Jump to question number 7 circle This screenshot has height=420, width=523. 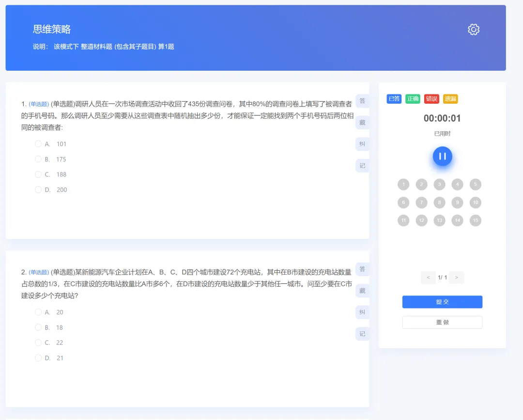click(x=421, y=202)
